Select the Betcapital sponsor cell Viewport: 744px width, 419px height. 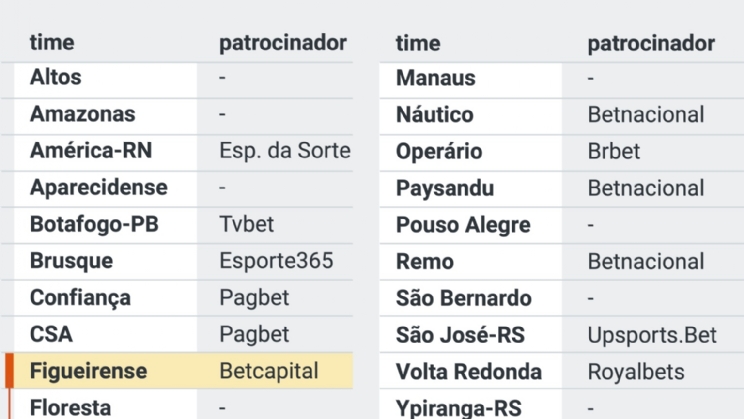click(x=268, y=371)
